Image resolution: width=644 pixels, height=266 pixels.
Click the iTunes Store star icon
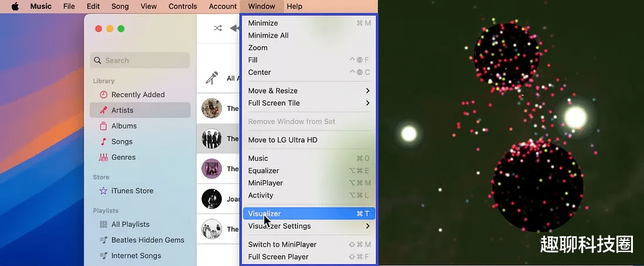tap(104, 191)
